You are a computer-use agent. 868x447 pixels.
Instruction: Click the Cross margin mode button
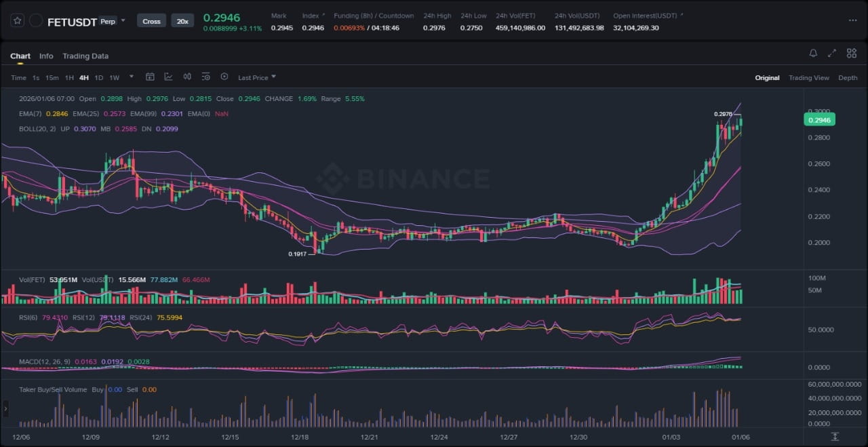(x=151, y=21)
